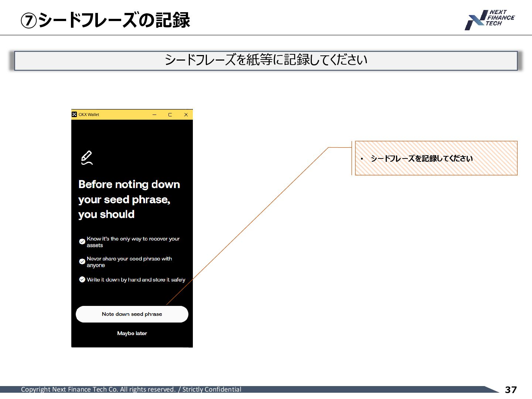Viewport: 532px width, 399px height.
Task: Tick the 'Never share your seed phrase' checkmark
Action: (x=82, y=262)
